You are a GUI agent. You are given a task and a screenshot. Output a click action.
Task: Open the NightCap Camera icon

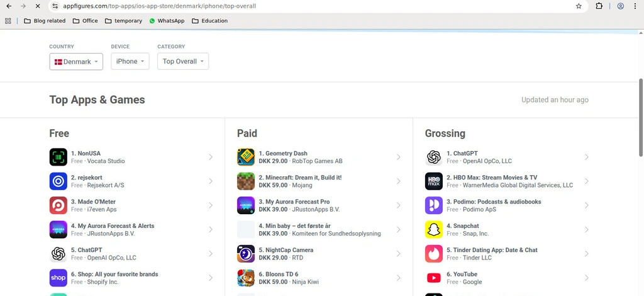[x=246, y=254]
